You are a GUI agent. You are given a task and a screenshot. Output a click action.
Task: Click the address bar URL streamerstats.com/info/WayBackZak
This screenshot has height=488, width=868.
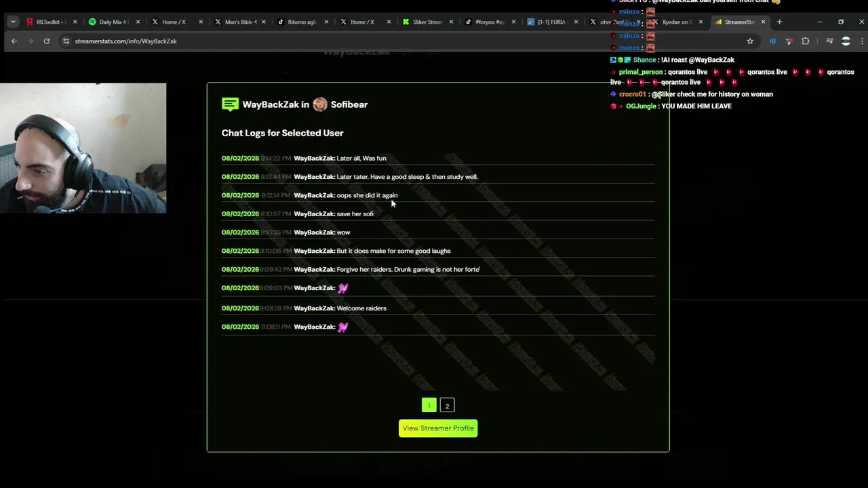(x=126, y=41)
